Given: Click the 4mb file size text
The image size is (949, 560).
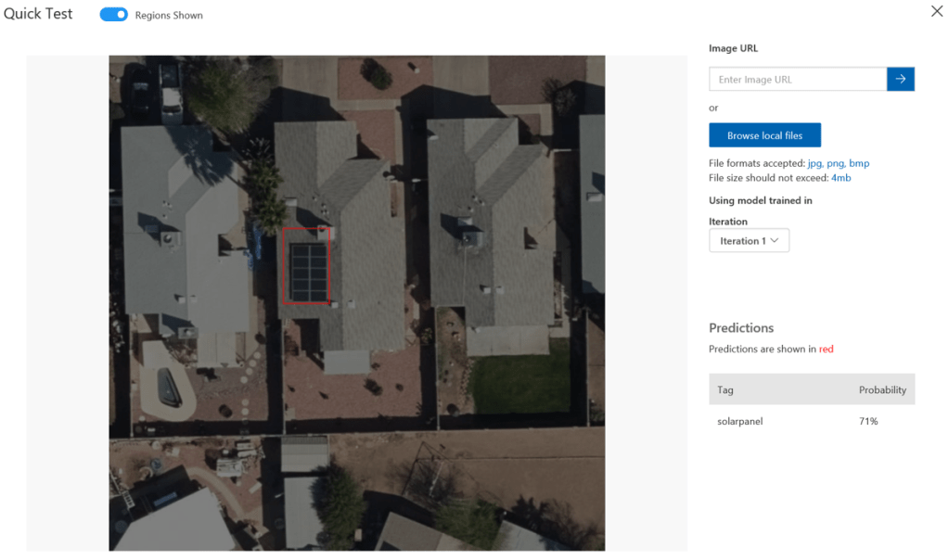Looking at the screenshot, I should tap(840, 178).
